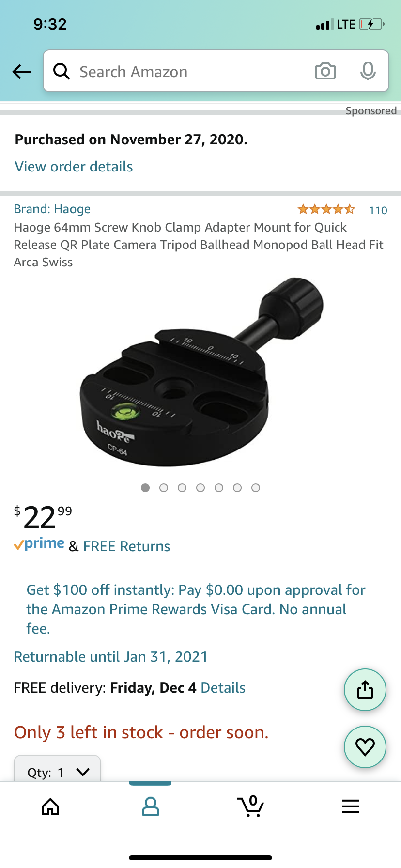Image resolution: width=401 pixels, height=868 pixels.
Task: Select the last image carousel dot
Action: (x=256, y=488)
